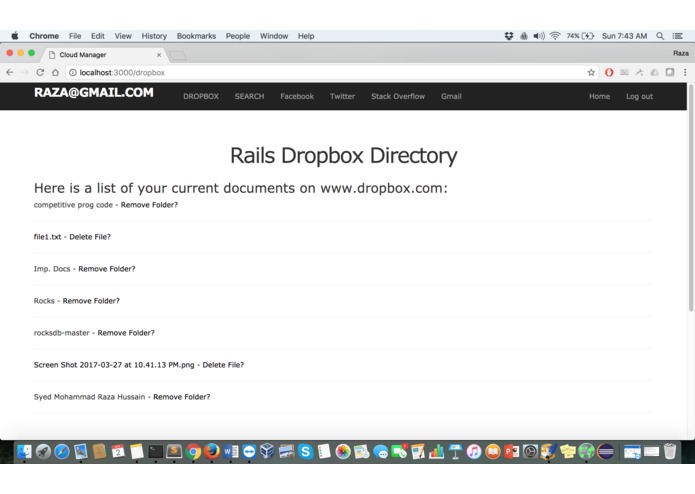Open the People menu
The width and height of the screenshot is (695, 494).
pos(238,36)
